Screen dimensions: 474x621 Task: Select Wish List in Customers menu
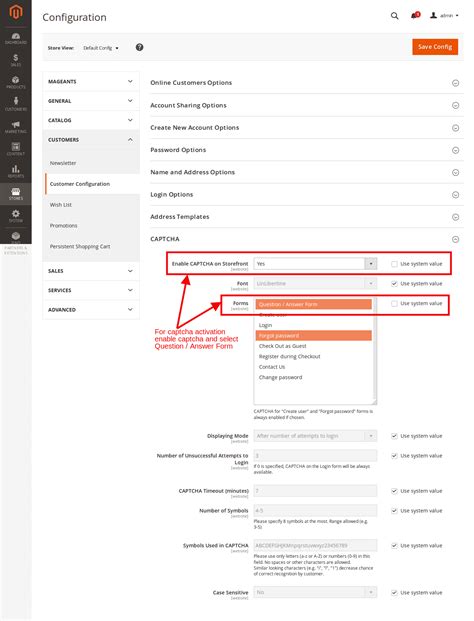tap(61, 205)
